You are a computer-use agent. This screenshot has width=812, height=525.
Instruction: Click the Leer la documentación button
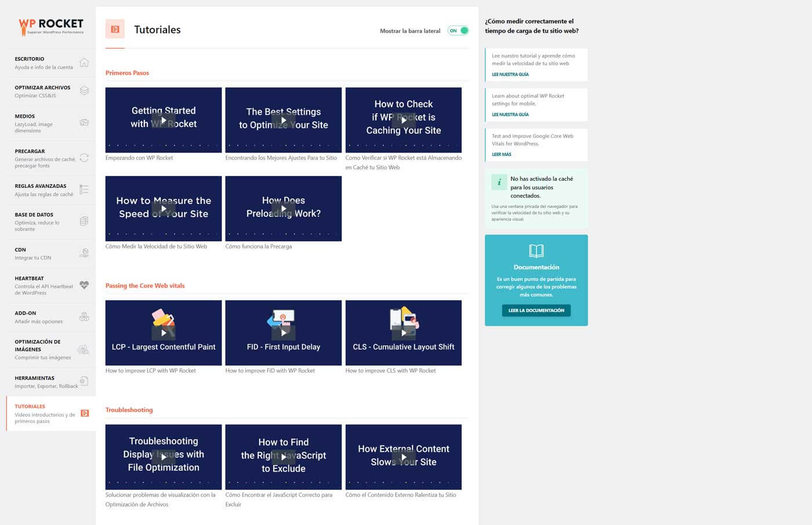[x=536, y=311]
